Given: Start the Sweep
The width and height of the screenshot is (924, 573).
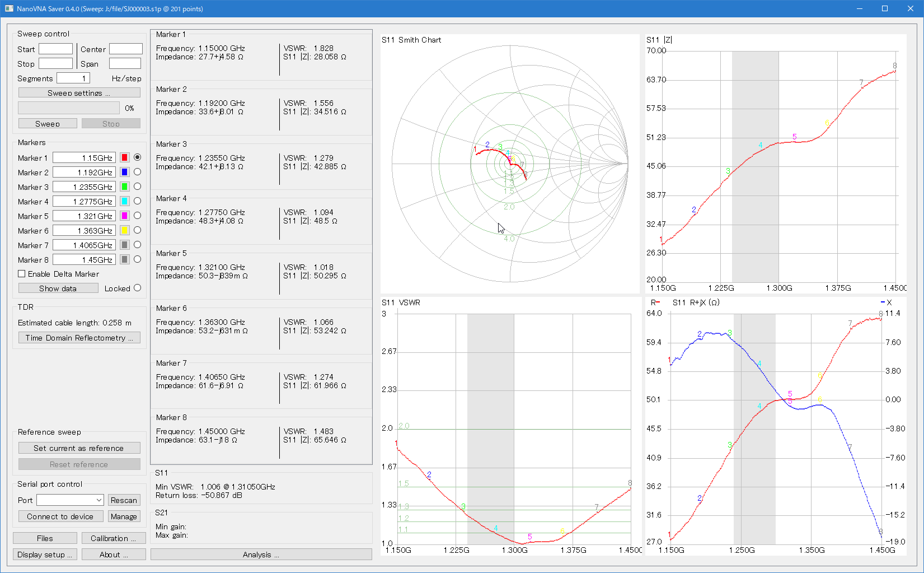Looking at the screenshot, I should click(x=48, y=123).
